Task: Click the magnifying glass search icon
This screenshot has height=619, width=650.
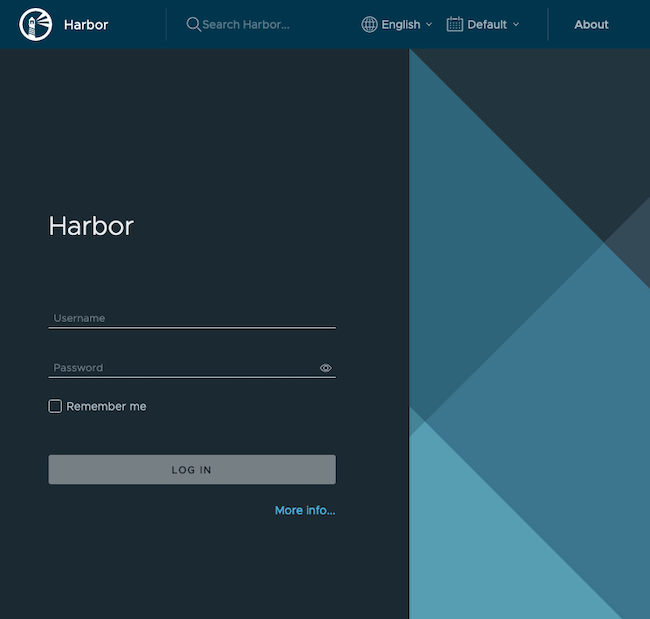Action: (x=193, y=24)
